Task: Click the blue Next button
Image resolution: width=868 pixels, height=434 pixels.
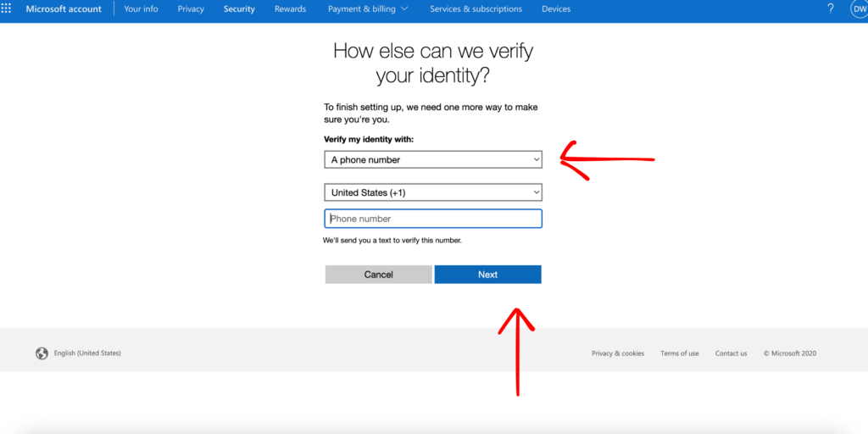Action: click(x=487, y=275)
